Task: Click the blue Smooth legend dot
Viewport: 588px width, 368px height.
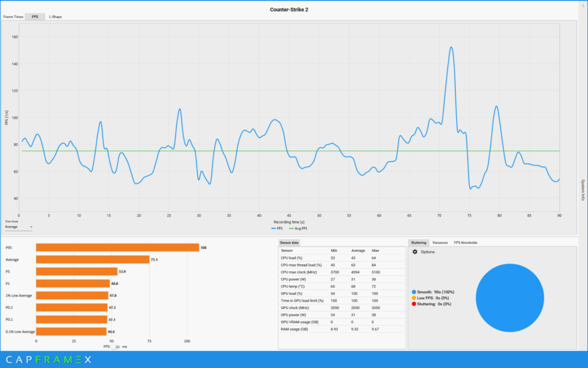Action: point(414,292)
